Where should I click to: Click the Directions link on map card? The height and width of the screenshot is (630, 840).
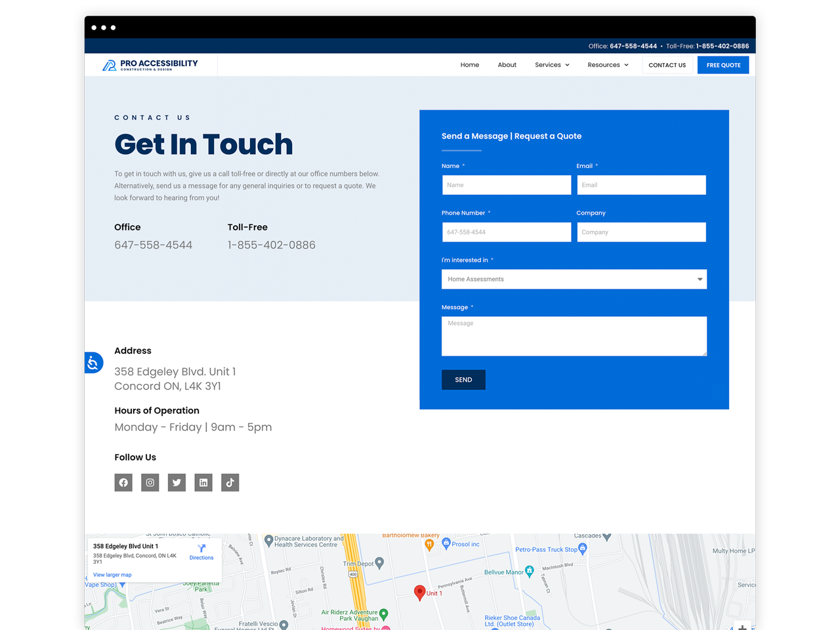(201, 558)
